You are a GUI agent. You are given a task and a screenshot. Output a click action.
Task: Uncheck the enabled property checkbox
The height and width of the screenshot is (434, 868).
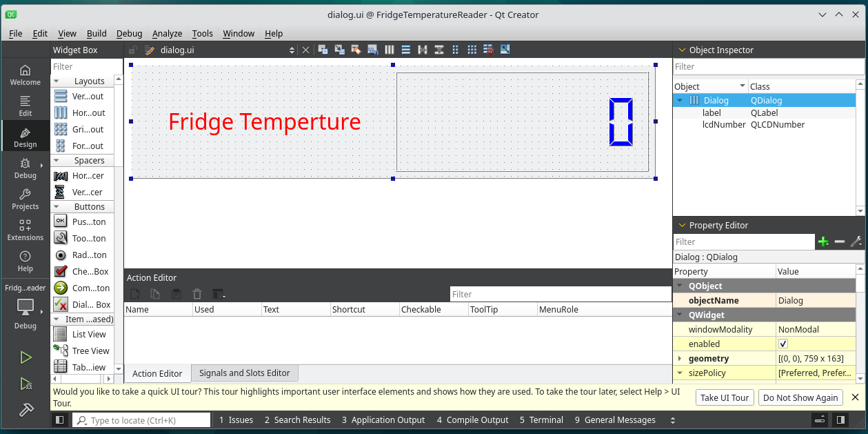[x=783, y=344]
